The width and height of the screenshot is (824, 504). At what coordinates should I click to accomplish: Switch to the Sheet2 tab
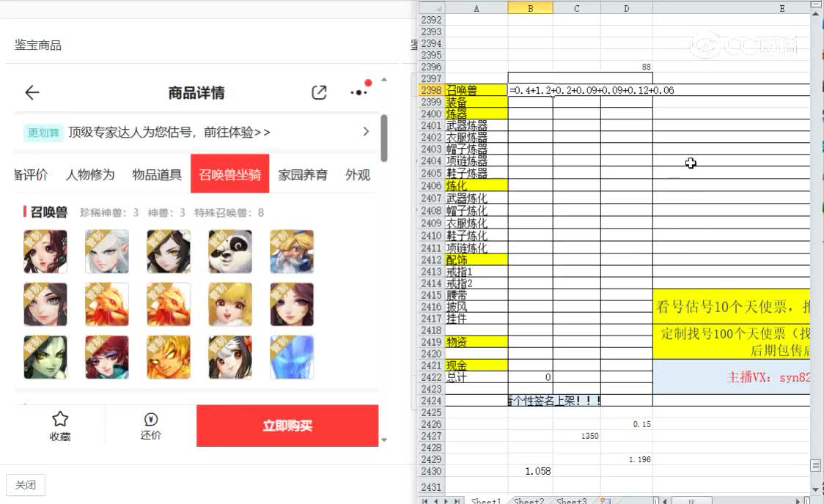[529, 501]
